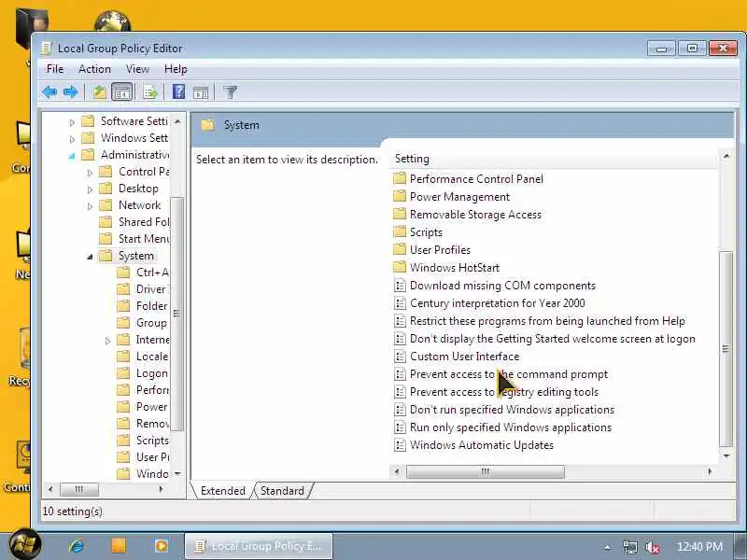Image resolution: width=747 pixels, height=560 pixels.
Task: Click the policy icon of Custom User Interface
Action: (x=400, y=357)
